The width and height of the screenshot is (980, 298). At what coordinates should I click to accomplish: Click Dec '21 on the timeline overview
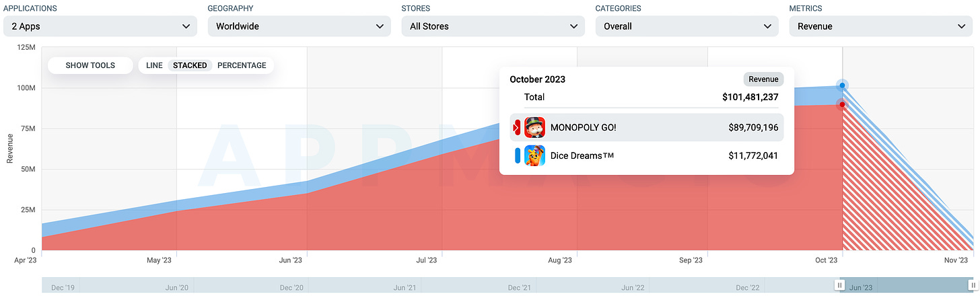tap(519, 288)
